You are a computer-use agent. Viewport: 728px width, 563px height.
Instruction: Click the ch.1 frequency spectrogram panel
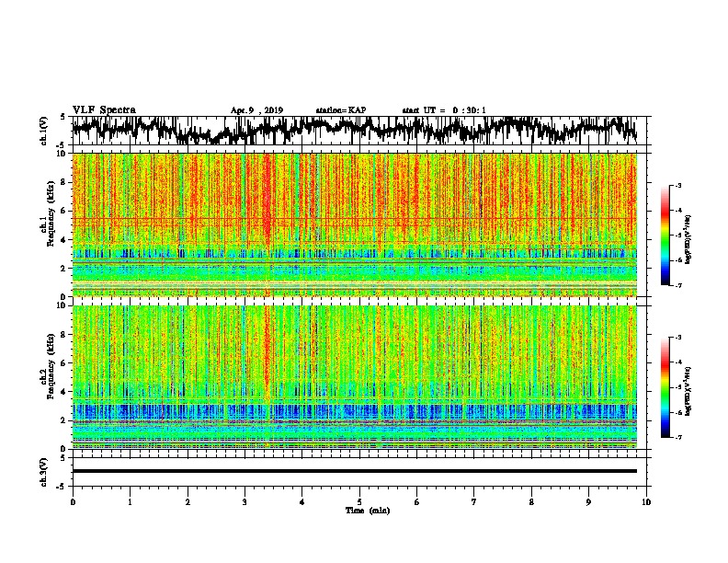click(355, 224)
